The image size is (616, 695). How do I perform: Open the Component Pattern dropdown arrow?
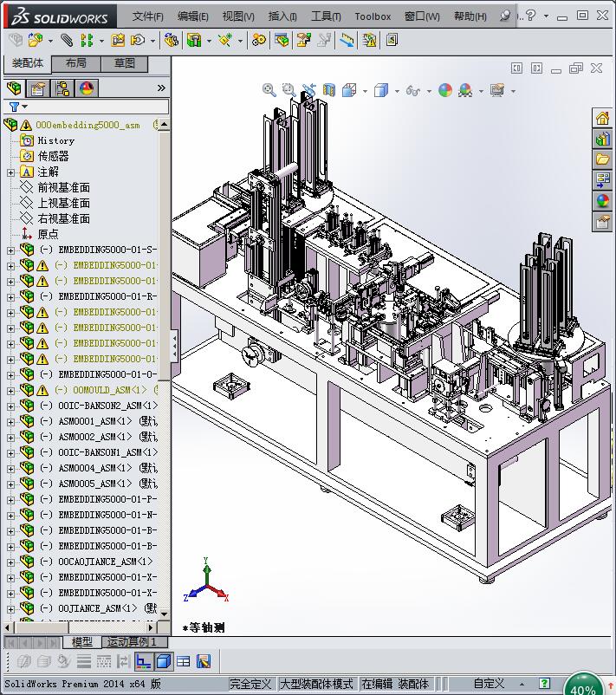pyautogui.click(x=101, y=42)
